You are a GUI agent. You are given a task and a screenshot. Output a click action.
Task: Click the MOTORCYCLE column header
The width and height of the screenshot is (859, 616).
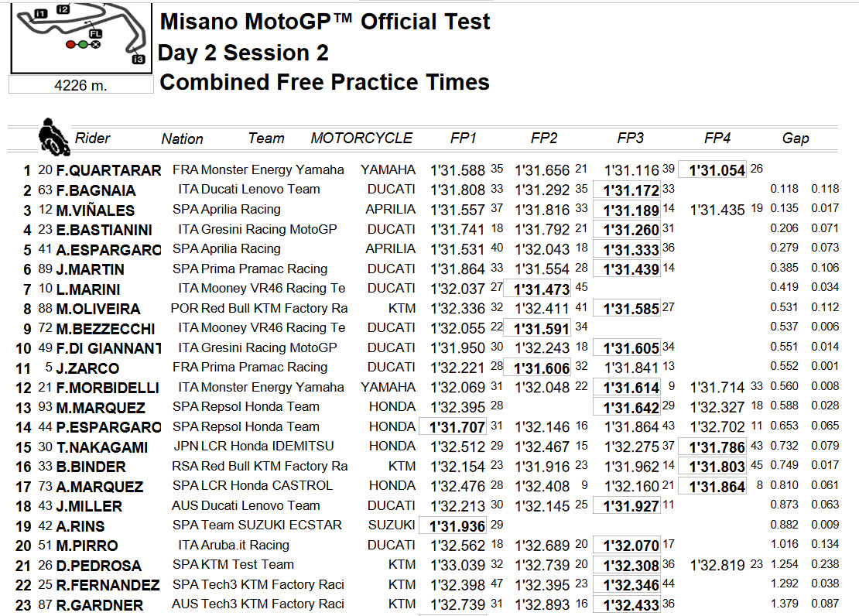[x=361, y=138]
